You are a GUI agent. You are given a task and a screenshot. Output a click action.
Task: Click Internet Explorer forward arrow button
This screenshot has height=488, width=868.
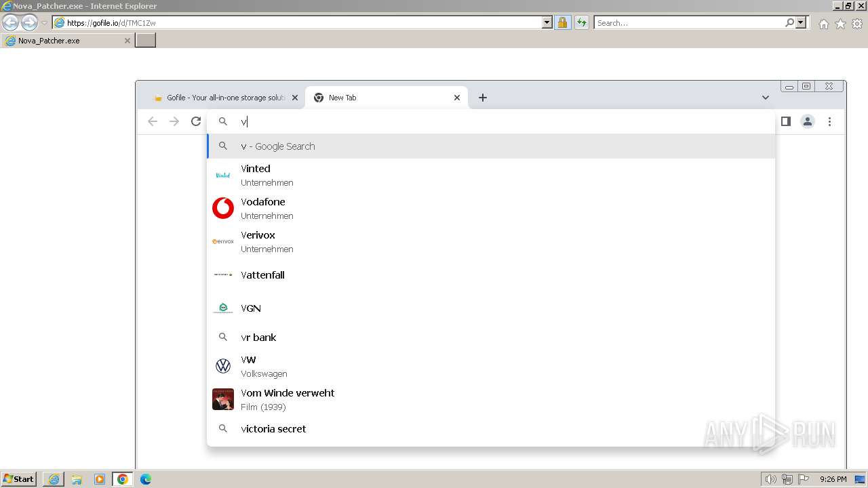[29, 23]
